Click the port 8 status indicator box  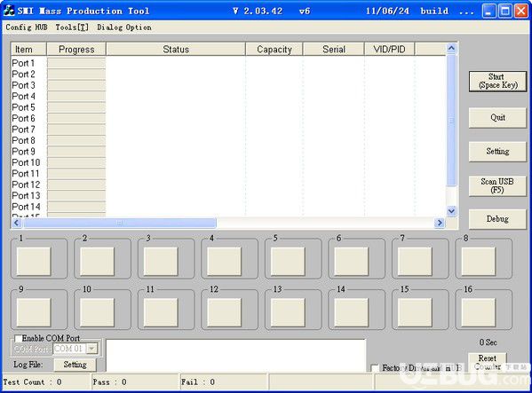[479, 261]
